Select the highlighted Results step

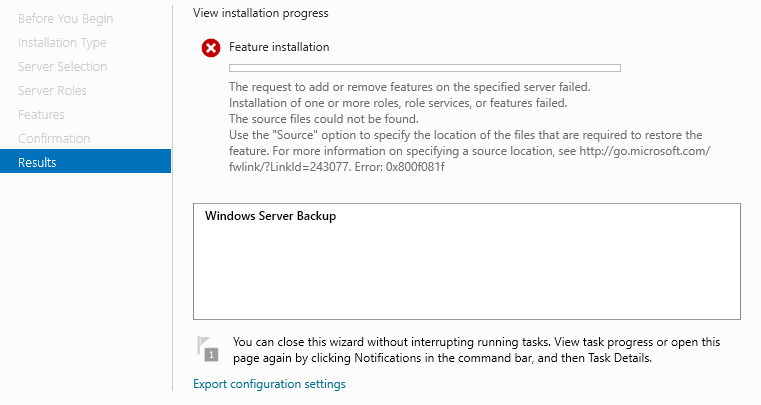click(x=85, y=161)
